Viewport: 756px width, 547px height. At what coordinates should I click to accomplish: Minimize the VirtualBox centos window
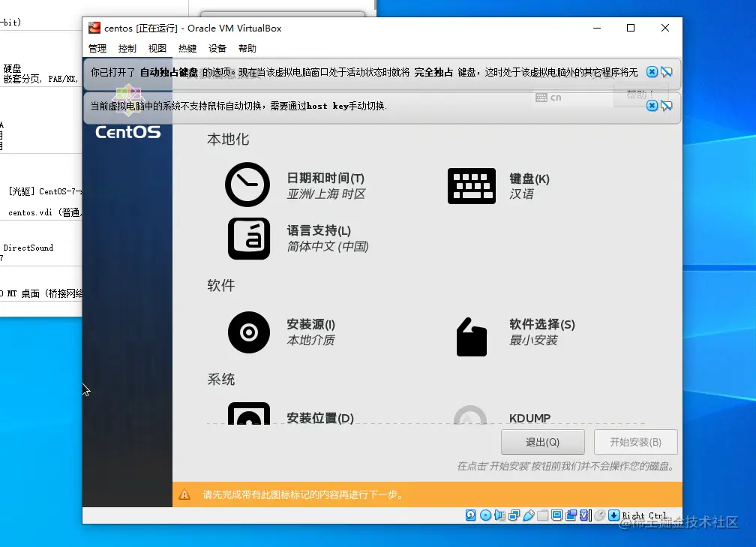pyautogui.click(x=597, y=28)
